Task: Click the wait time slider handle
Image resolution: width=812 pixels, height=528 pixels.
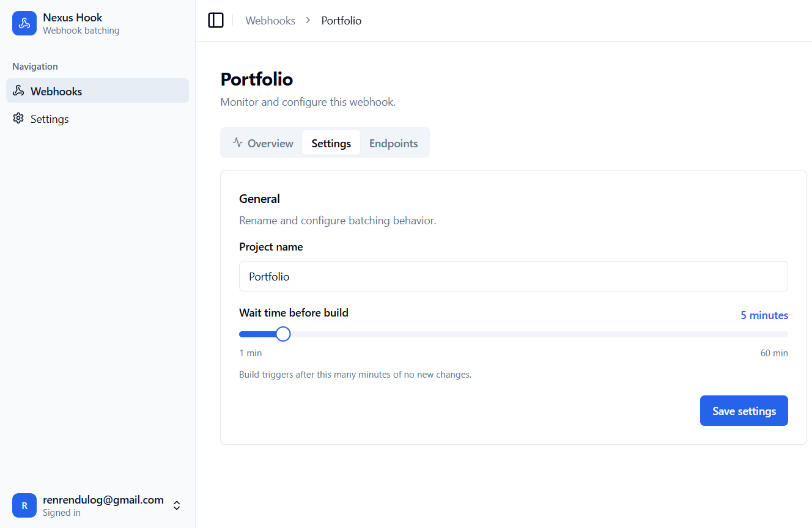Action: pos(283,334)
